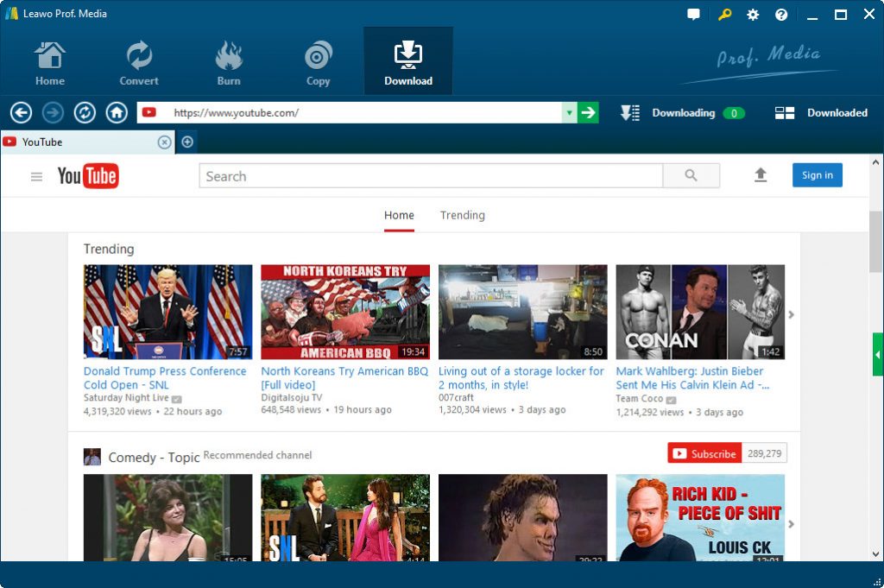Close the YouTube tab
Viewport: 884px width, 588px height.
point(164,142)
